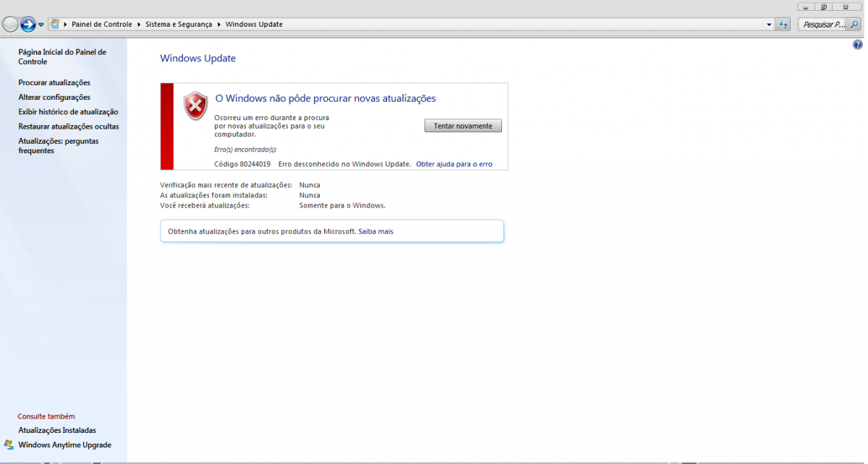868x464 pixels.
Task: Restore down the window
Action: click(x=824, y=7)
